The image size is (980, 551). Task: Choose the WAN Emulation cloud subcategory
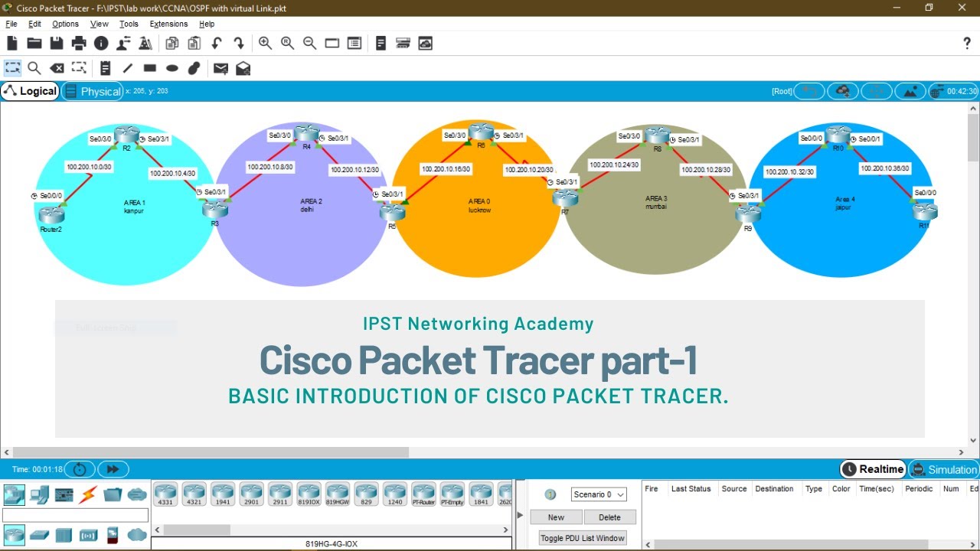137,534
